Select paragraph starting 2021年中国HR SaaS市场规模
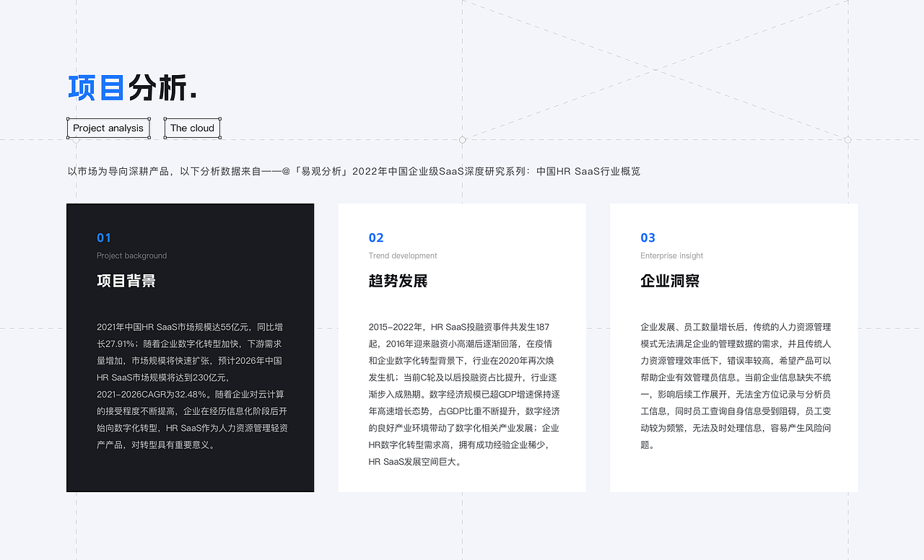This screenshot has height=560, width=924. tap(193, 386)
